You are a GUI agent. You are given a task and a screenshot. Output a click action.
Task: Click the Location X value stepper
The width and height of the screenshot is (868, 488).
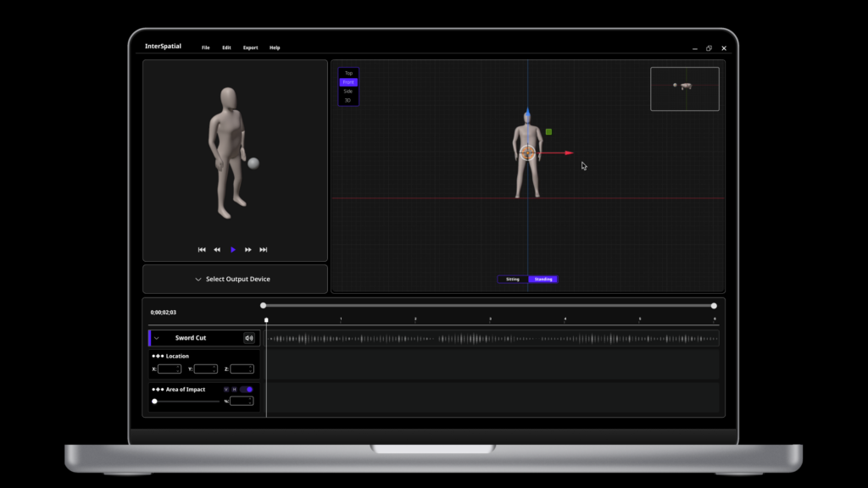178,369
